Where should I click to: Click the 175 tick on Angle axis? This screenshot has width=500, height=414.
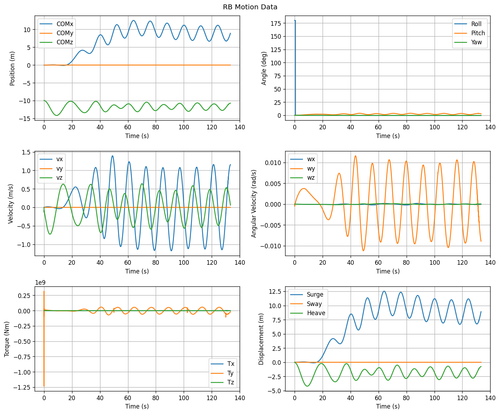(275, 23)
